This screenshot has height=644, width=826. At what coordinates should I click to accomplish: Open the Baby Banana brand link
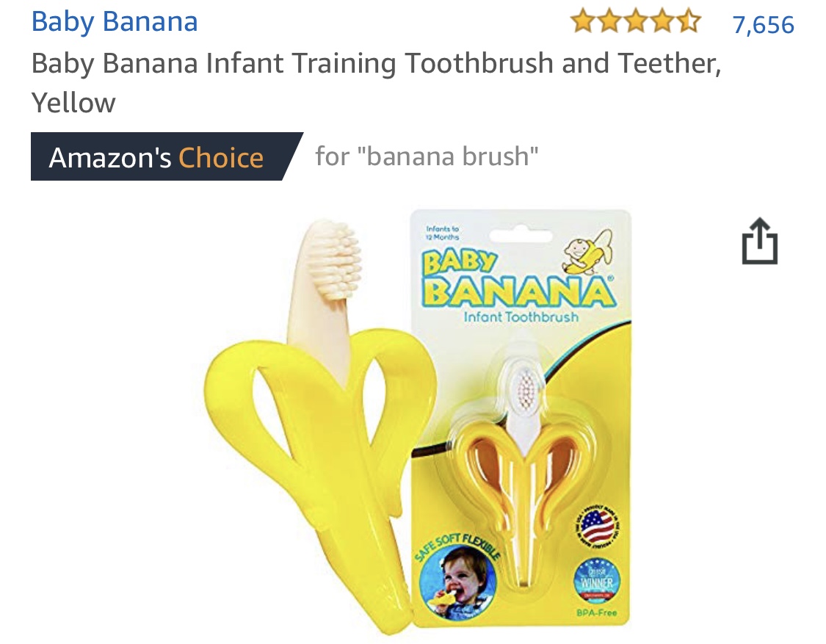(115, 21)
